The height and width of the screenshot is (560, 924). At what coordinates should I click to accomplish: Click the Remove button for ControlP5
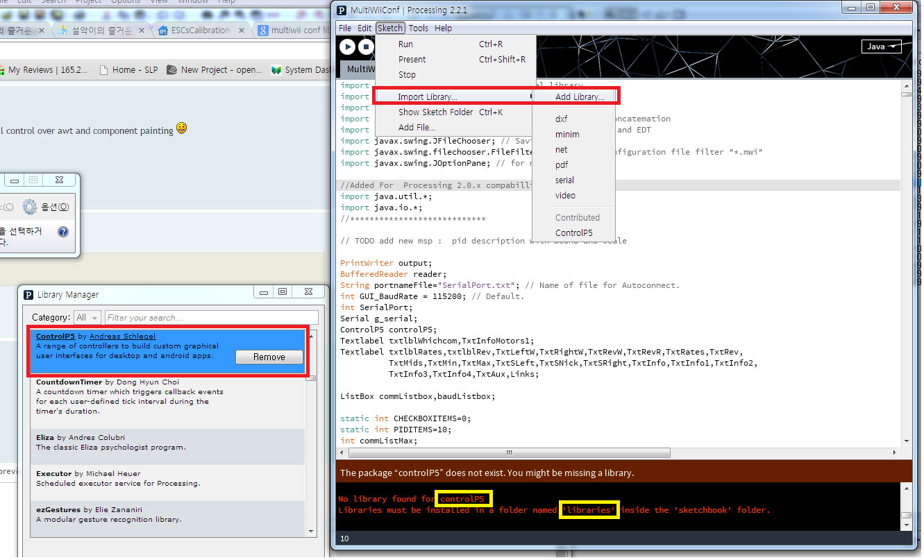pyautogui.click(x=269, y=357)
